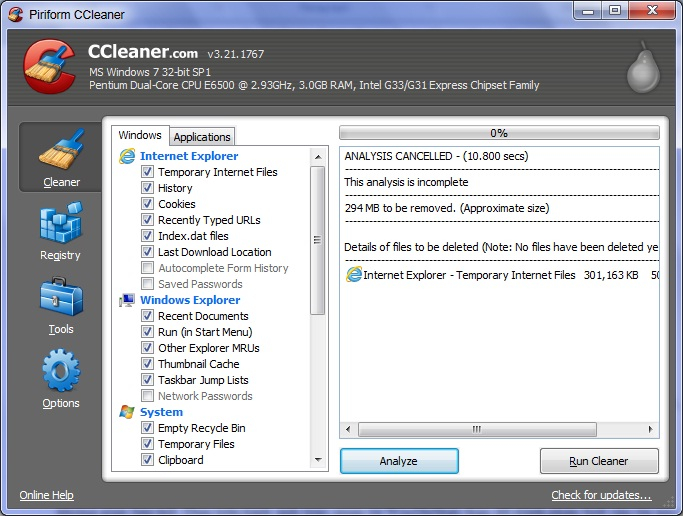Click the IE icon in results row
Screen dimensions: 683x516
pyautogui.click(x=354, y=275)
